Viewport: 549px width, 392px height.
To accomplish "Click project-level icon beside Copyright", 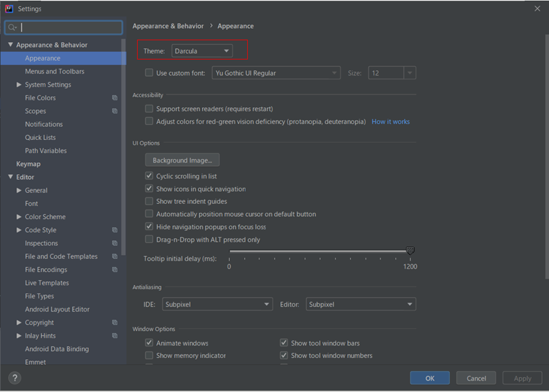I will tap(115, 323).
